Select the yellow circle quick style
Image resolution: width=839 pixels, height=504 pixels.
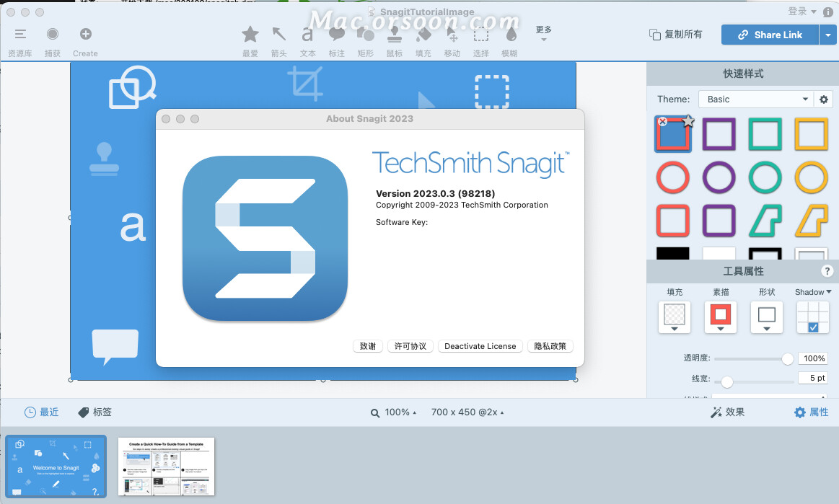(811, 177)
